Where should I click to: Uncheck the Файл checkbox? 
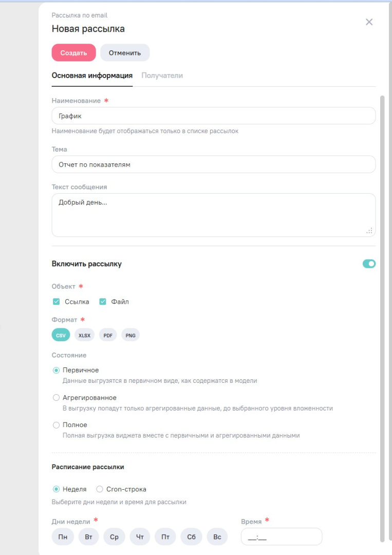pyautogui.click(x=103, y=302)
